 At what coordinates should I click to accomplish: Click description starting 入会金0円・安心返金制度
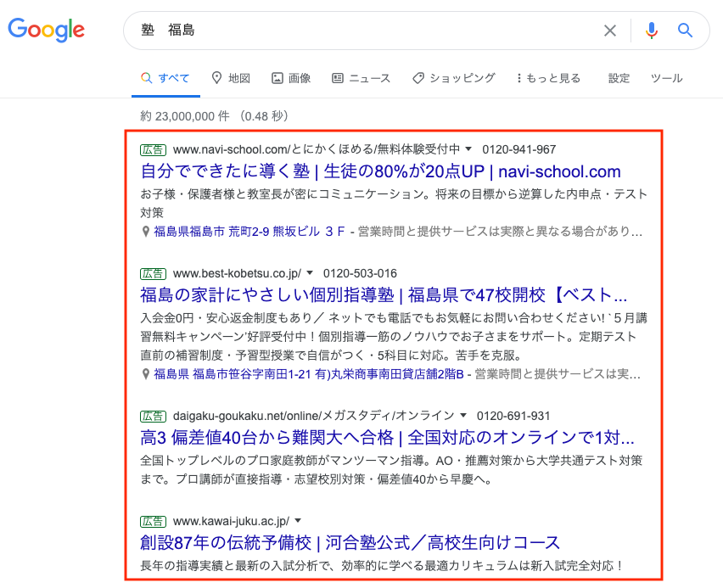click(394, 337)
